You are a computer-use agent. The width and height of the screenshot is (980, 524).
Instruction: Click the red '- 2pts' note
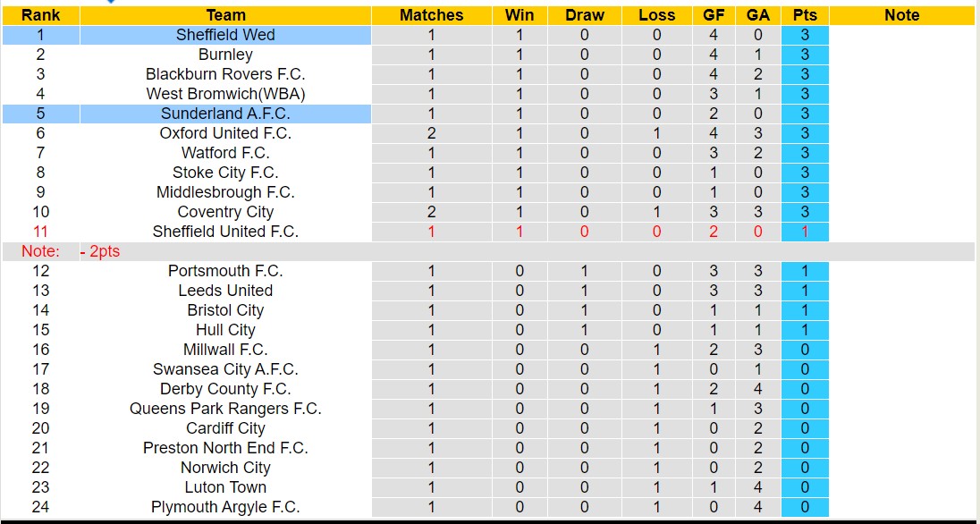pyautogui.click(x=99, y=251)
